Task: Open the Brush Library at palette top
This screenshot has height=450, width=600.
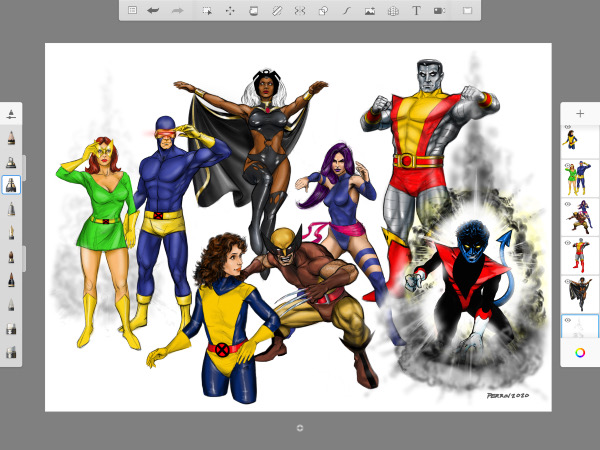Action: click(11, 114)
